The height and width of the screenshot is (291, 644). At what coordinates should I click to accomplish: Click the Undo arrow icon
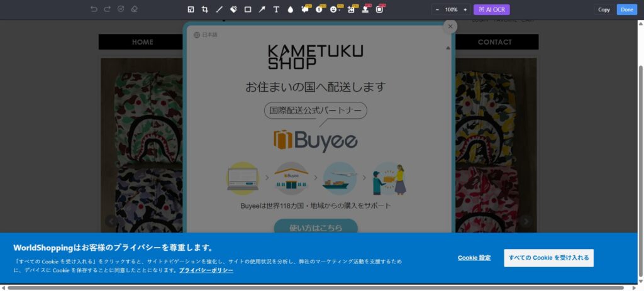click(94, 9)
